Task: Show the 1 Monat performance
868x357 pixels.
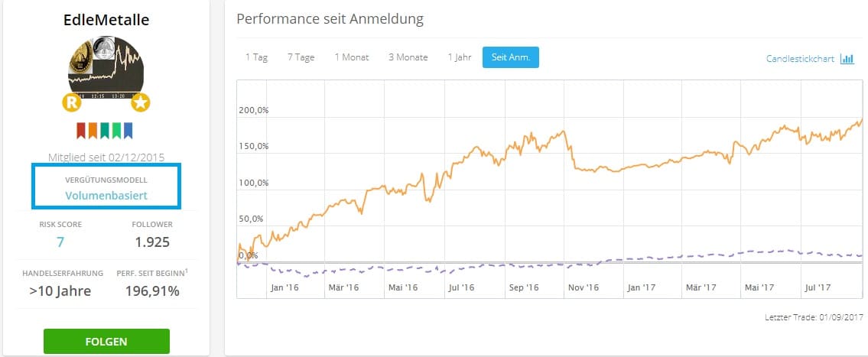Action: tap(352, 57)
